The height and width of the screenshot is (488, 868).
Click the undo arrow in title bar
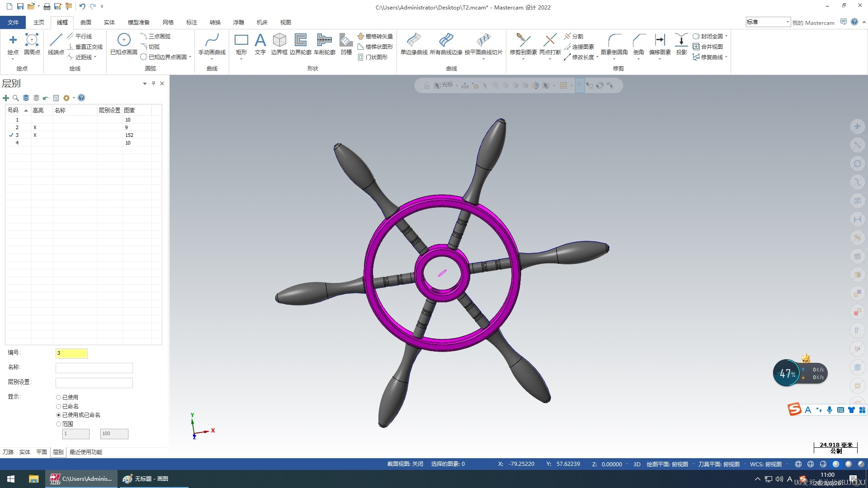pyautogui.click(x=82, y=6)
